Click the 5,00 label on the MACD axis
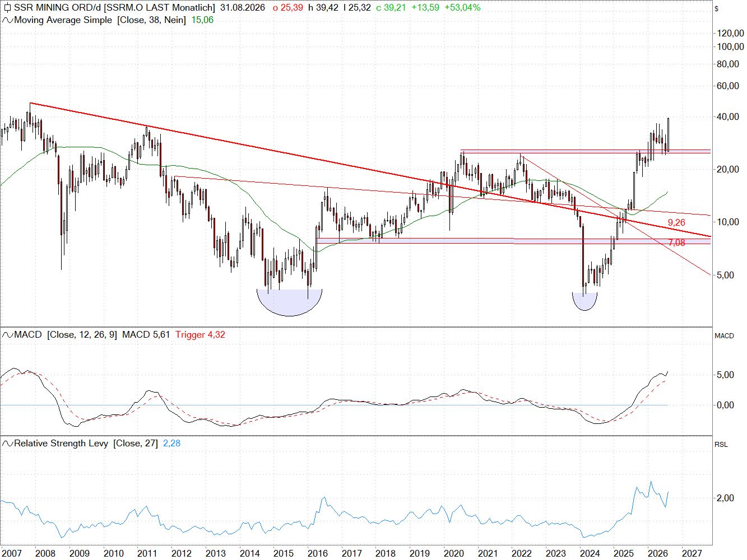Screen dimensions: 747x560 (725, 375)
